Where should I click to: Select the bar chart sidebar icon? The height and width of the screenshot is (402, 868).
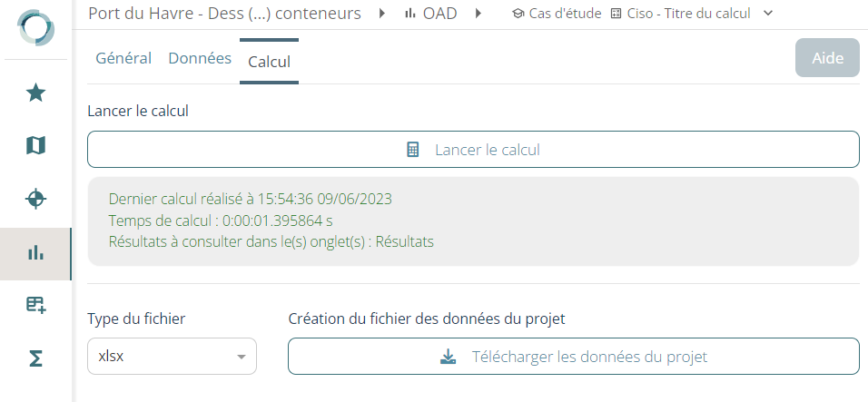[35, 253]
